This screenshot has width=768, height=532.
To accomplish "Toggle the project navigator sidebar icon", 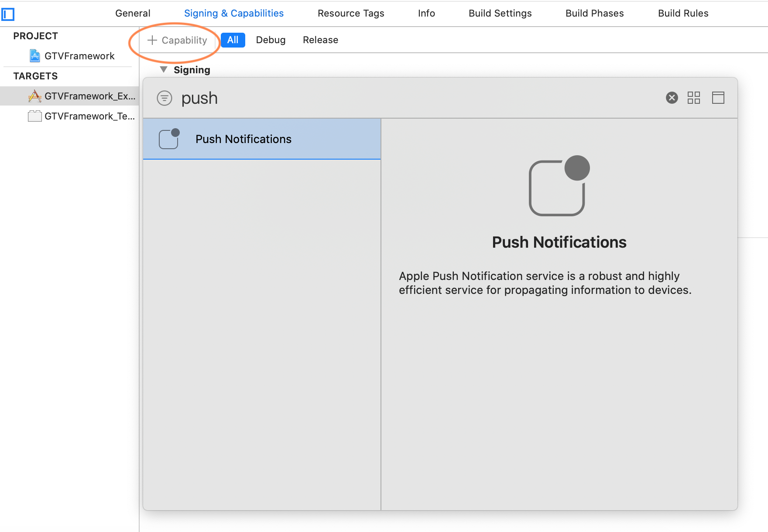I will coord(8,14).
